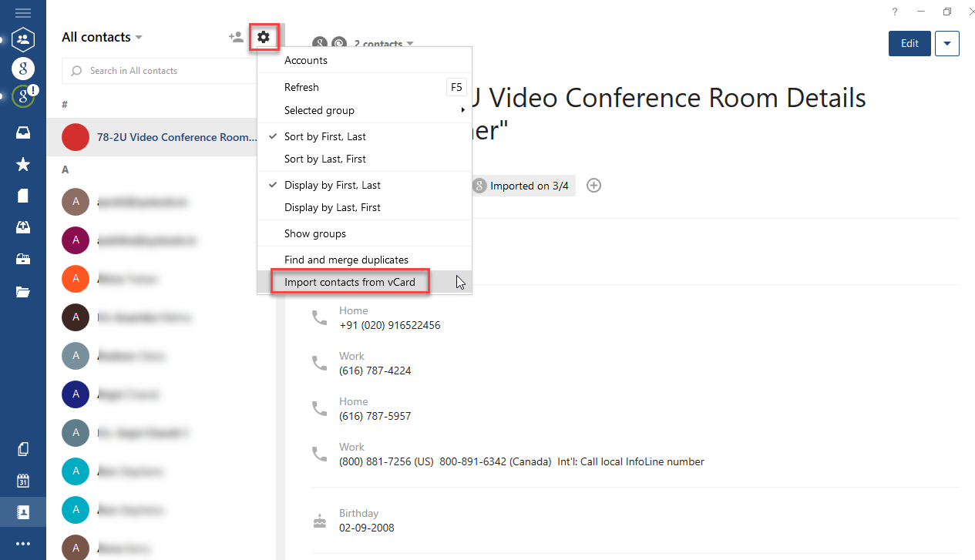This screenshot has width=975, height=560.
Task: Check Display by First, Last option
Action: pos(364,185)
